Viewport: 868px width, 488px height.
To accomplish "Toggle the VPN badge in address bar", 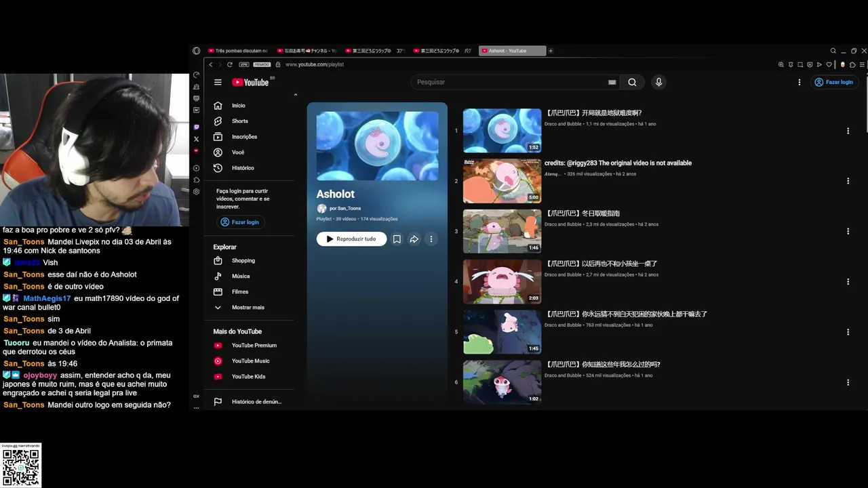I will (244, 64).
